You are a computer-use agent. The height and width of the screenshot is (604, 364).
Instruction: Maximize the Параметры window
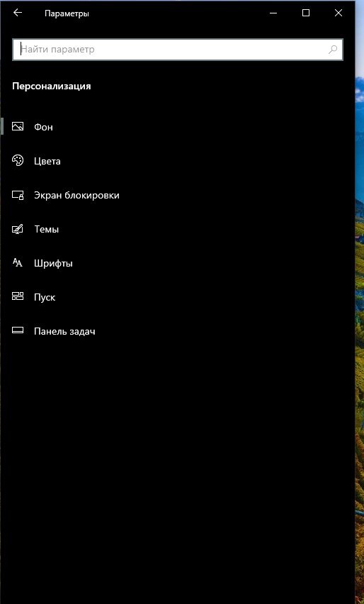(x=306, y=13)
